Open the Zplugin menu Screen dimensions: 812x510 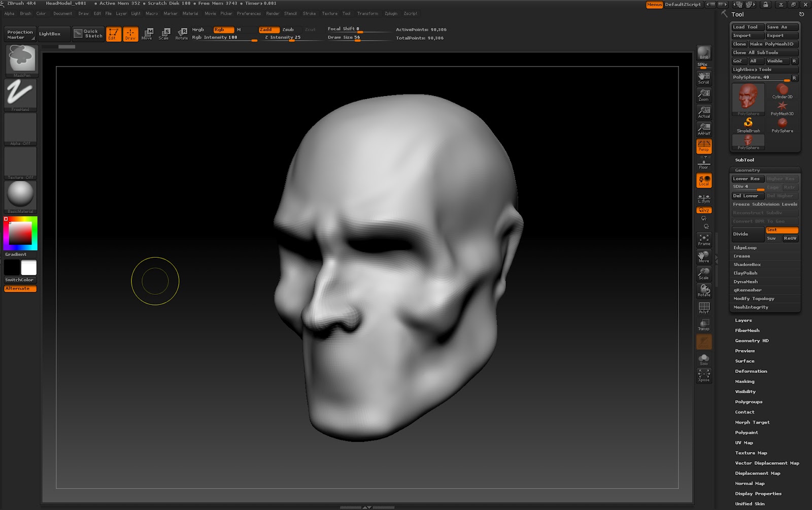(391, 13)
